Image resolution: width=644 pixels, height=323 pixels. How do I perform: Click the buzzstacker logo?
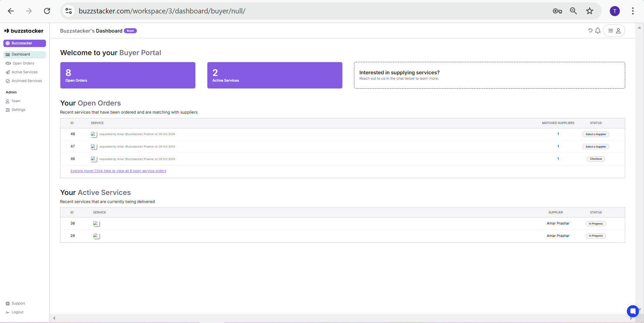(x=24, y=31)
